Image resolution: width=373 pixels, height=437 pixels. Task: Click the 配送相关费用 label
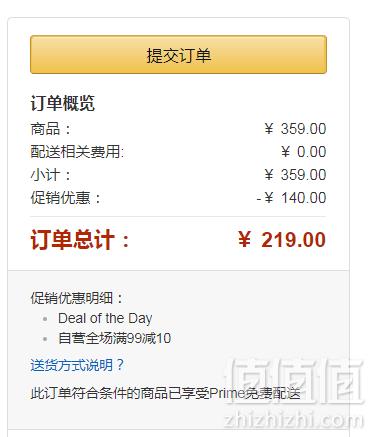[77, 152]
